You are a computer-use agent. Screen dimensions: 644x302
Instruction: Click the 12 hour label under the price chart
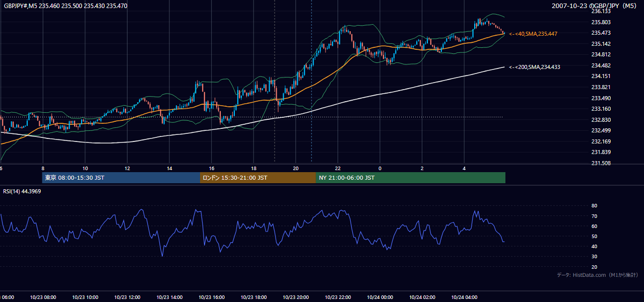point(127,169)
